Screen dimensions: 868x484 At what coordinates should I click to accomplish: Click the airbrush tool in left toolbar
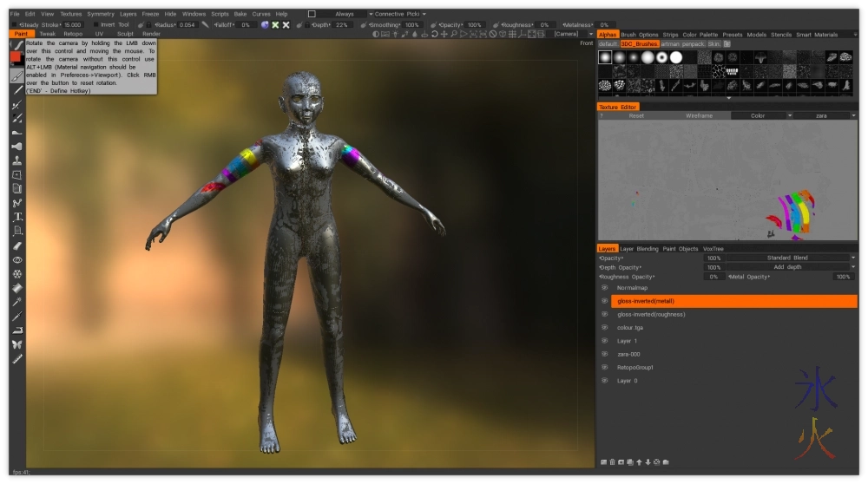[x=16, y=147]
